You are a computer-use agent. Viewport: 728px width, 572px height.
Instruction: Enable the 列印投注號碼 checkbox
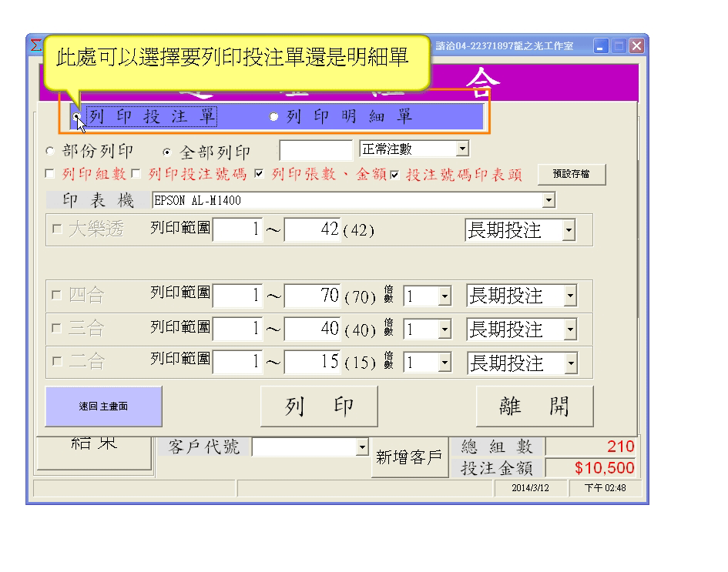point(136,173)
